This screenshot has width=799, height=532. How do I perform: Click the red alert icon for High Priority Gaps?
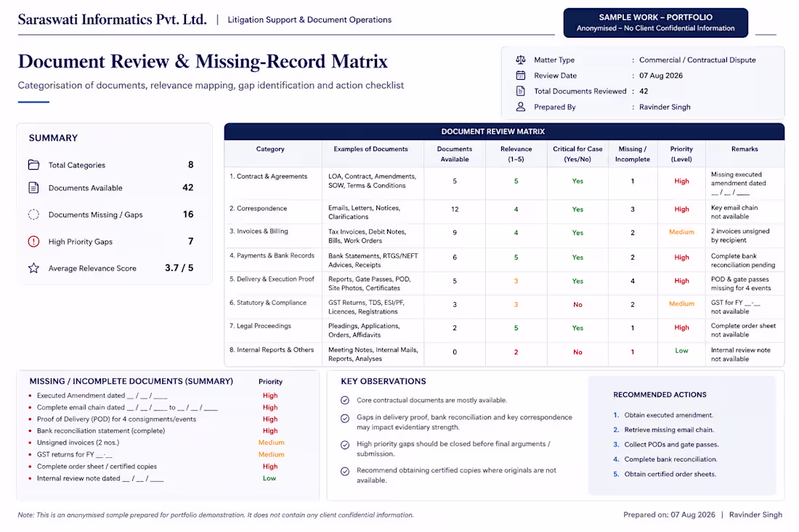(33, 241)
